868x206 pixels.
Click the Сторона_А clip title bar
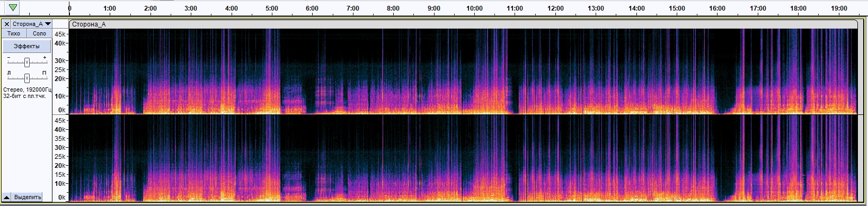463,24
